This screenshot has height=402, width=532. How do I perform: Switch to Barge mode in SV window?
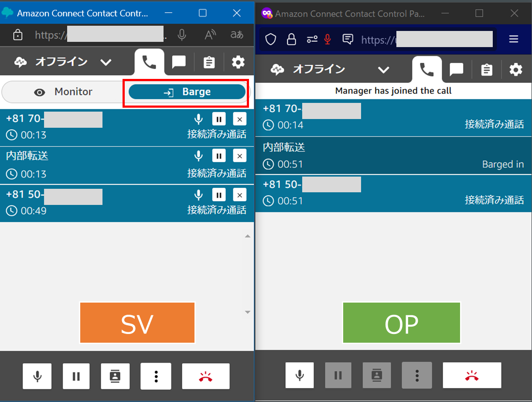[187, 92]
